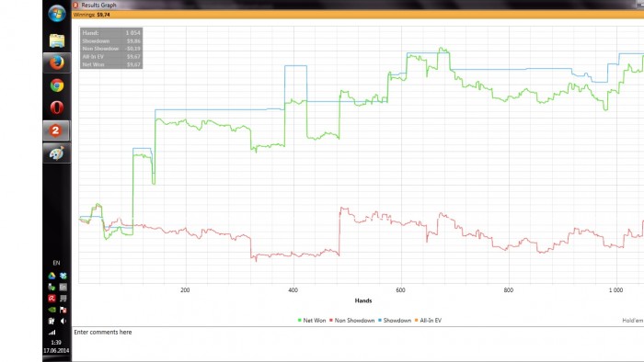Click the 1 000 hands axis label
644x362 pixels.
pos(615,290)
